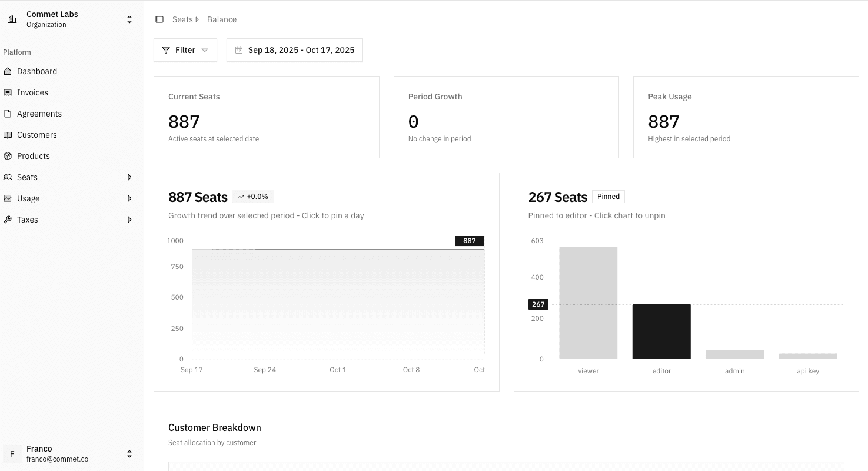Click the Seats icon in the sidebar
Image resolution: width=868 pixels, height=471 pixels.
pyautogui.click(x=9, y=177)
